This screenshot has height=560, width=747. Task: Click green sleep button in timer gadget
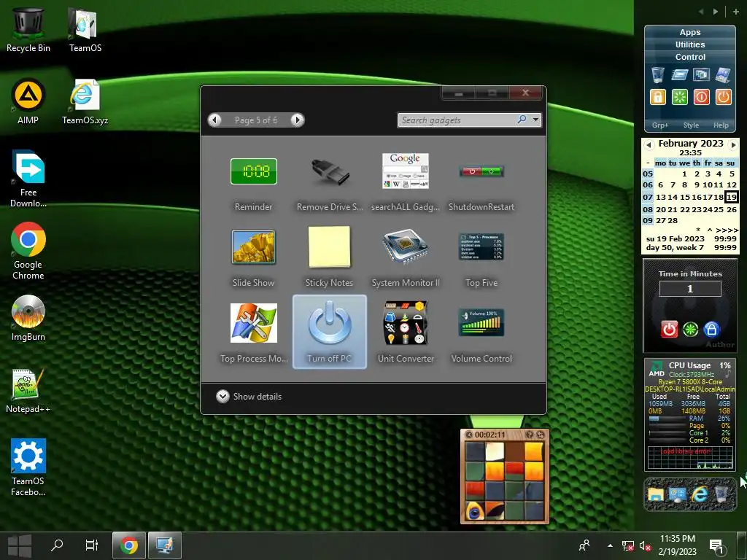click(x=690, y=329)
